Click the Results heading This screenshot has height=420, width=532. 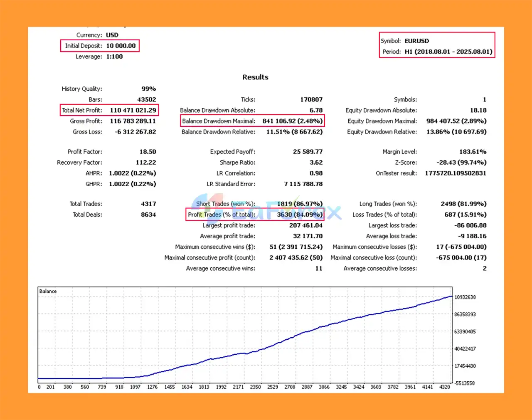[255, 77]
